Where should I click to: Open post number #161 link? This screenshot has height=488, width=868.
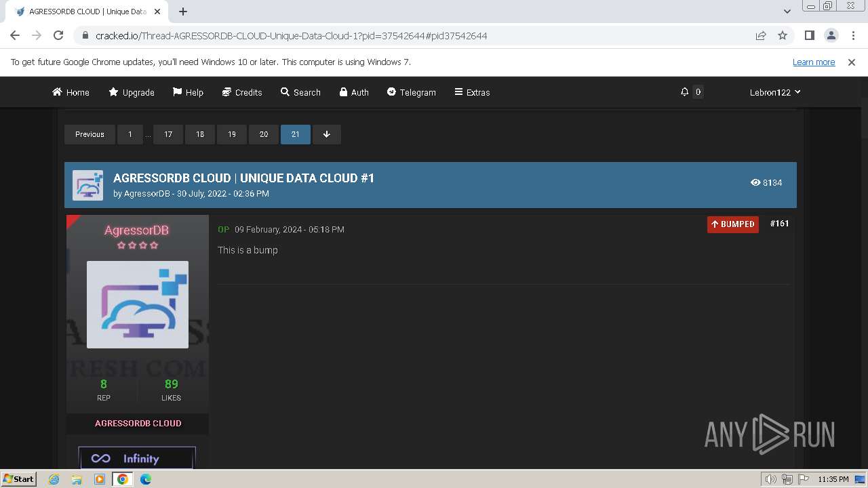click(x=779, y=224)
